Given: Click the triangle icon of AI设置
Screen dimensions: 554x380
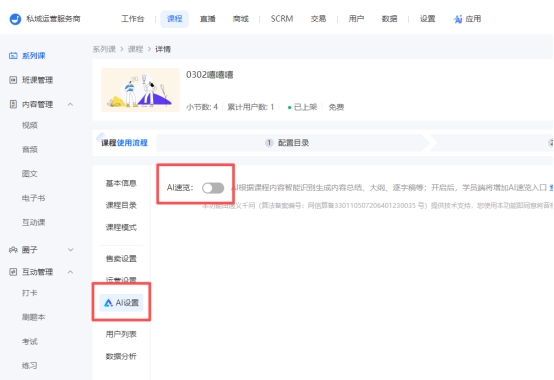Looking at the screenshot, I should pyautogui.click(x=108, y=303).
